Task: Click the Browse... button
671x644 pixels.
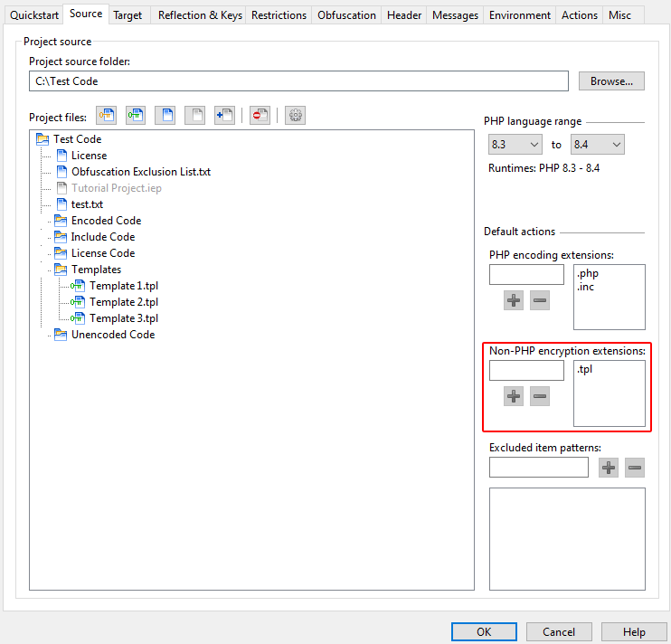Action: 611,81
